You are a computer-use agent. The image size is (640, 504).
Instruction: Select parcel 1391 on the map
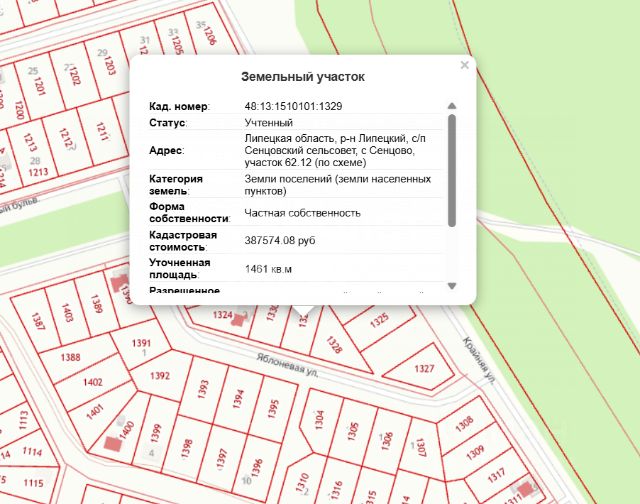point(141,343)
